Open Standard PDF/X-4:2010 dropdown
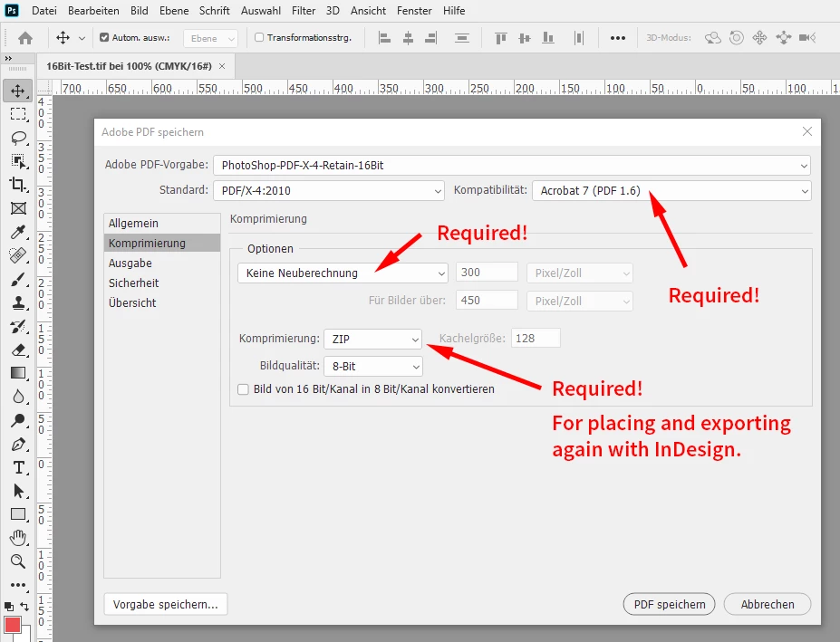 329,191
